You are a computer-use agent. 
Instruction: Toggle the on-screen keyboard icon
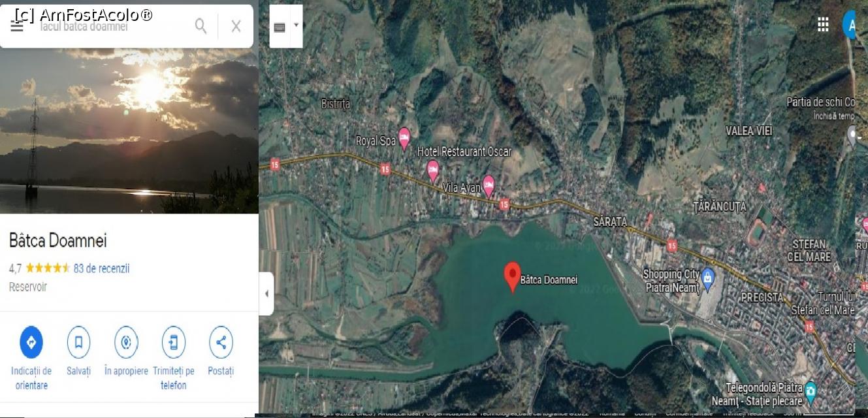(280, 27)
